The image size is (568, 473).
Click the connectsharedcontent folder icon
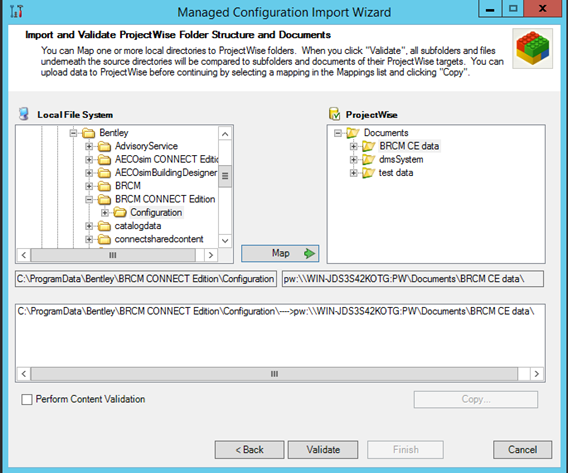click(104, 239)
